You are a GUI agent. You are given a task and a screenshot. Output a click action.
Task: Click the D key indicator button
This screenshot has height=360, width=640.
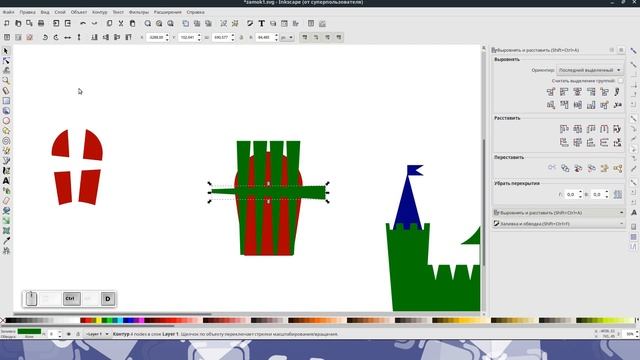point(108,299)
